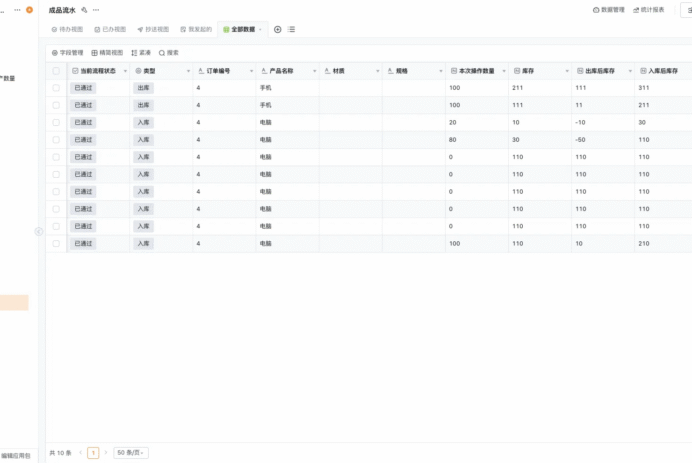The image size is (692, 463).
Task: Check the last 电脑 row with quantity 100
Action: click(56, 244)
